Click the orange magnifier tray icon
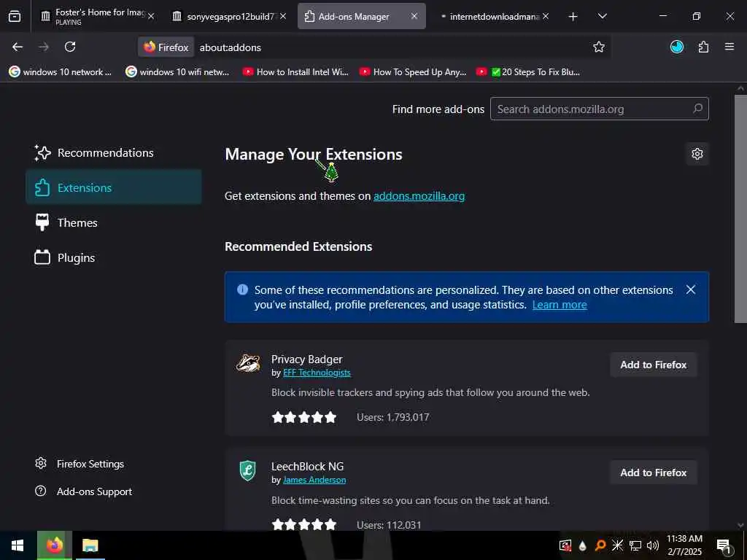747x560 pixels. pos(600,545)
